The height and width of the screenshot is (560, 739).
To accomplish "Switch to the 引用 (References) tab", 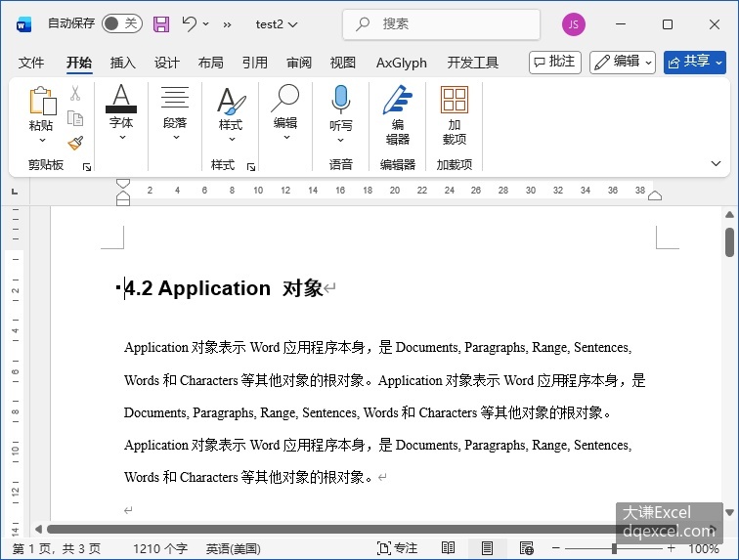I will pos(255,63).
